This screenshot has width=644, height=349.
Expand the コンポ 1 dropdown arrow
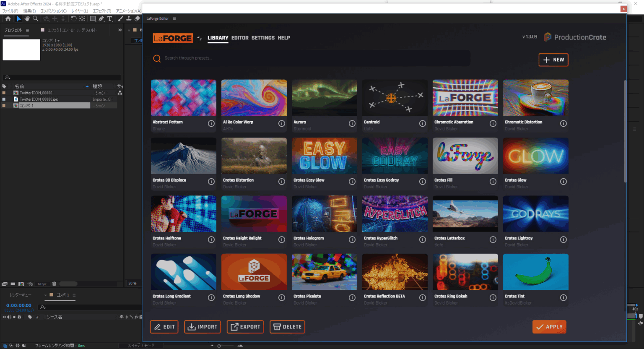pos(58,41)
